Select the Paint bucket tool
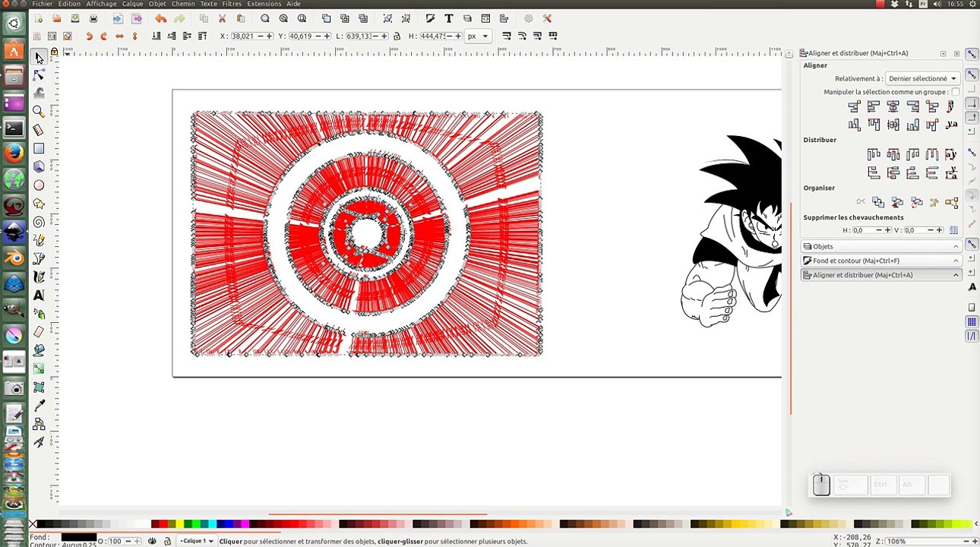The image size is (980, 547). tap(39, 350)
